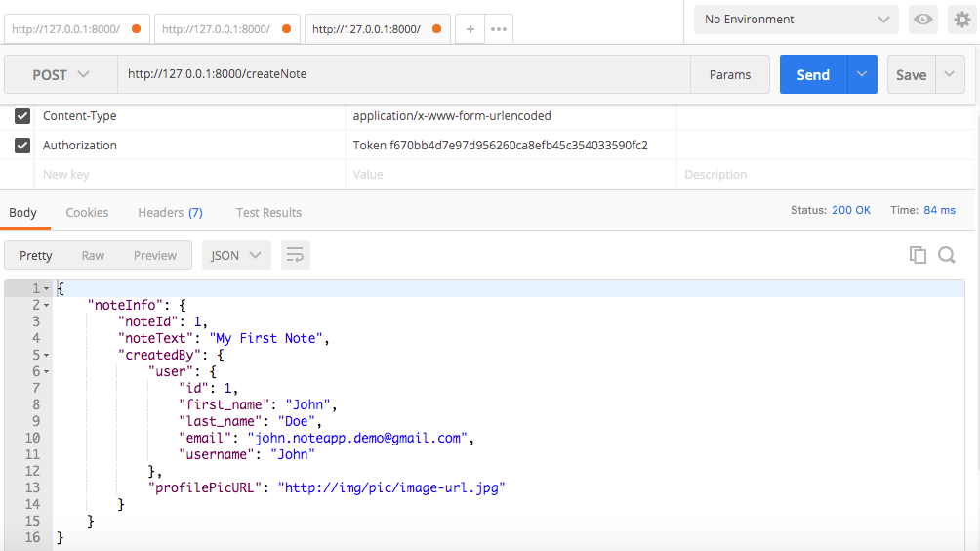Click the New key header field
This screenshot has width=980, height=551.
190,175
